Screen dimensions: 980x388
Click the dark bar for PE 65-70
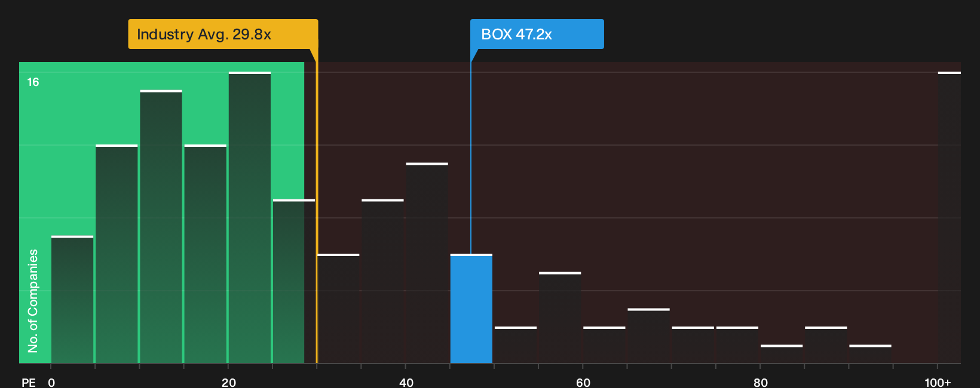(648, 336)
